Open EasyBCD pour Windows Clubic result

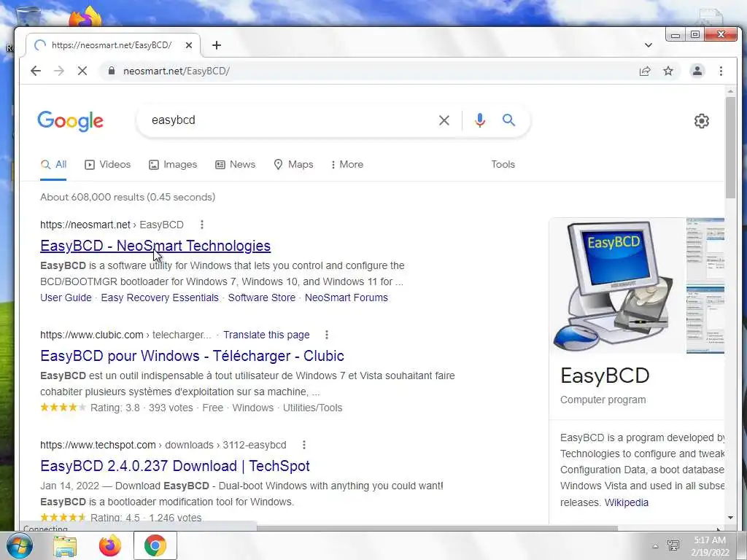pyautogui.click(x=192, y=356)
